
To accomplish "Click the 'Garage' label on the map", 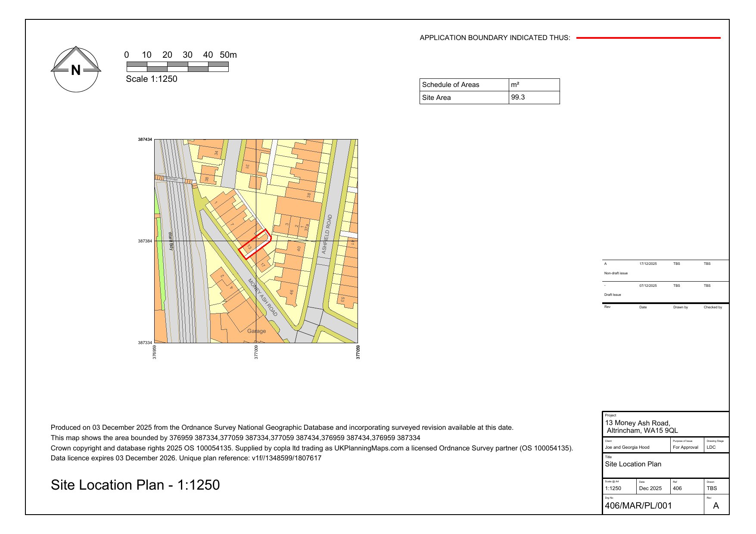I will click(256, 331).
